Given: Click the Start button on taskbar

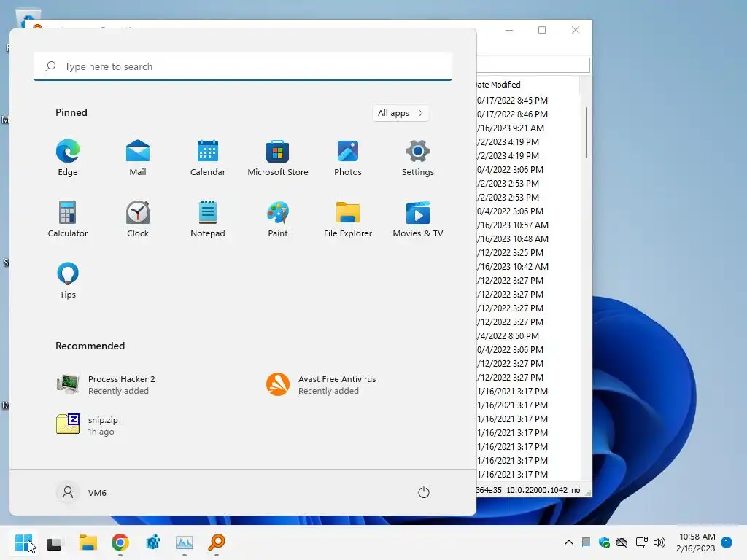Looking at the screenshot, I should pyautogui.click(x=23, y=542).
